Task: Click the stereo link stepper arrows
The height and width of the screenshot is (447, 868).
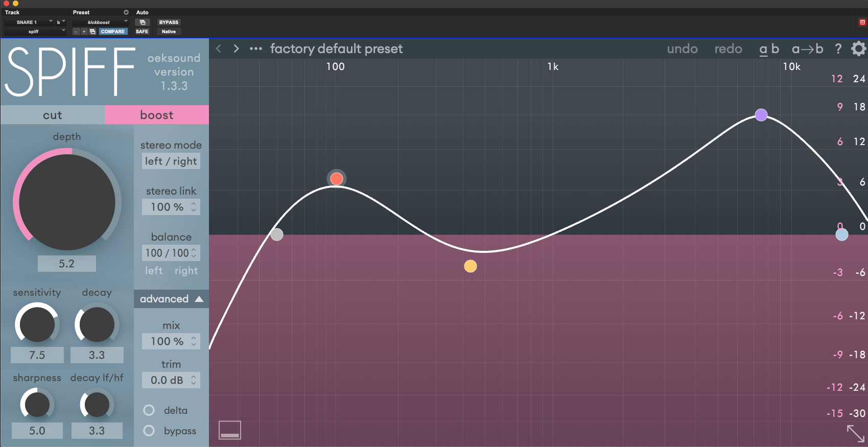Action: click(194, 207)
